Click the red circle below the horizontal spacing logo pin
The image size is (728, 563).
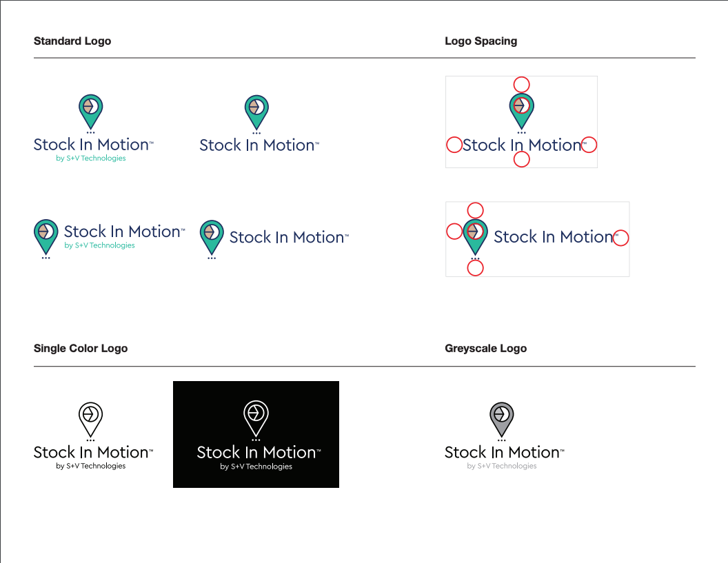click(476, 268)
